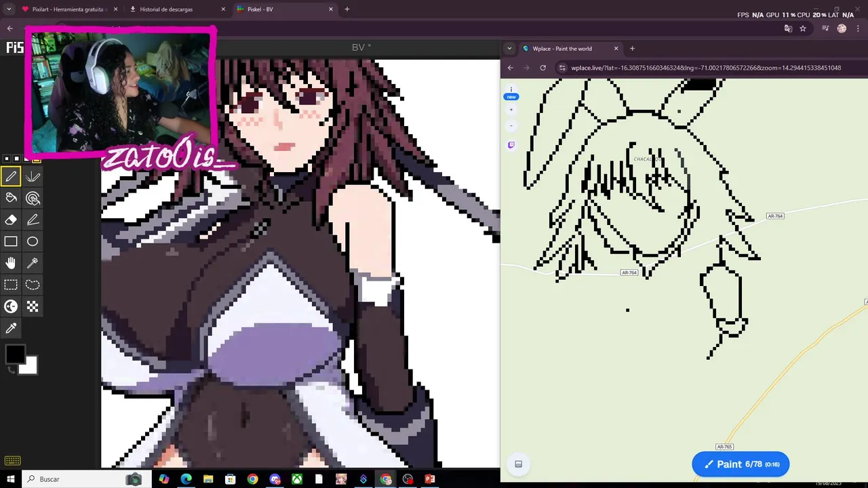Click the Buscar taskbar search box
The height and width of the screenshot is (488, 868).
(x=83, y=479)
